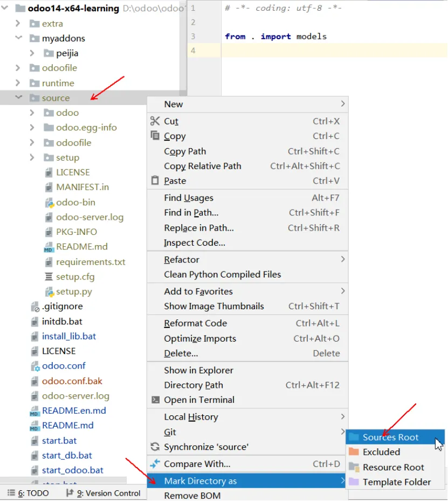448x501 pixels.
Task: Select Optimize Imports
Action: click(247, 338)
